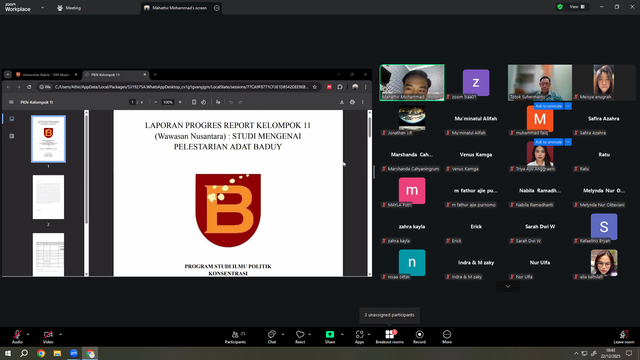Open File Explorer from taskbar
Viewport: 640px width, 360px height.
(x=57, y=353)
